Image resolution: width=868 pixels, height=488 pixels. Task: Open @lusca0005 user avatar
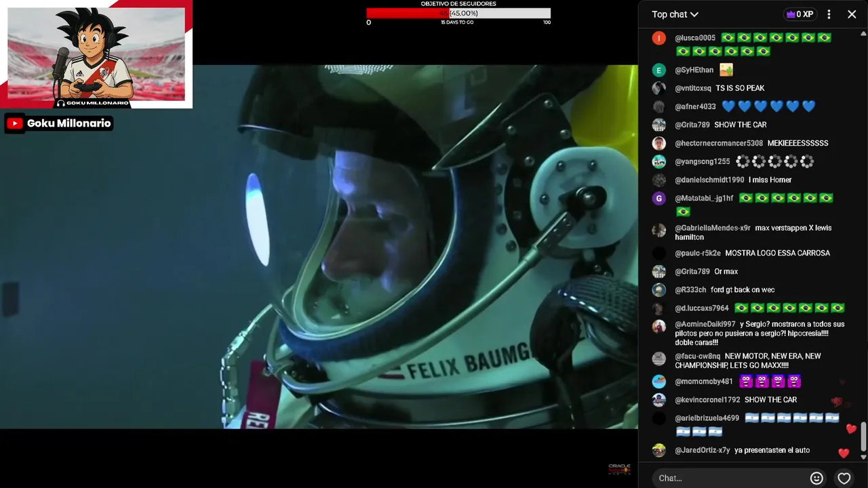click(659, 38)
